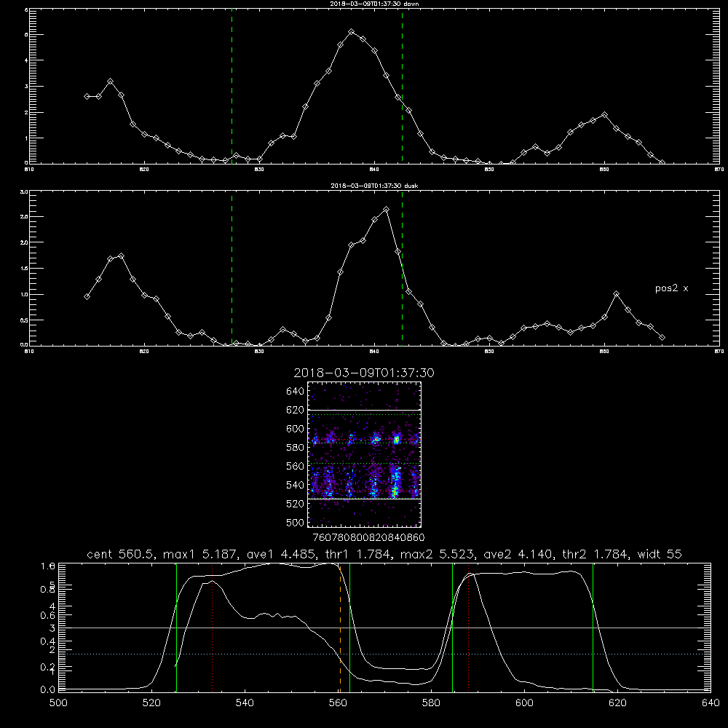
Task: Click green solid line near 615 in bottom plot
Action: (x=593, y=628)
